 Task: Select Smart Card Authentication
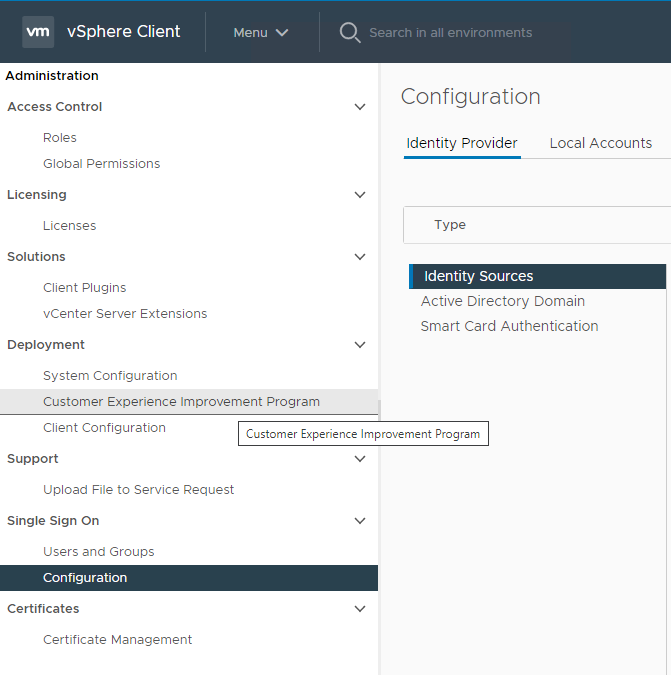tap(509, 326)
